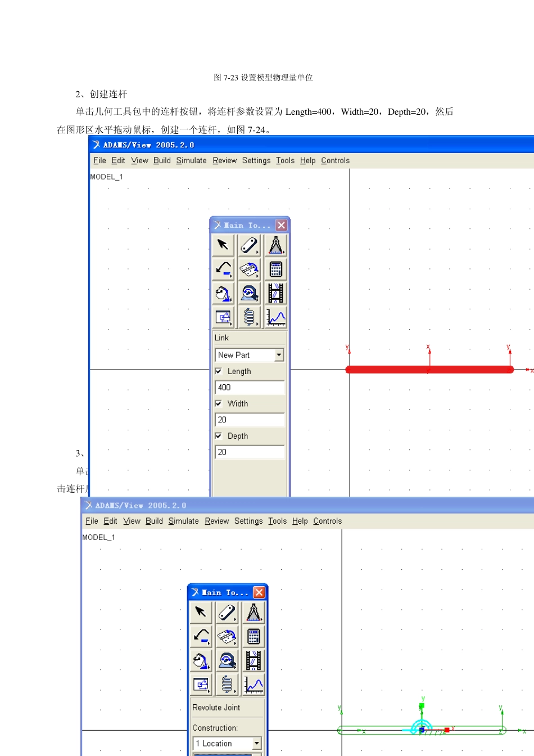Select the paint bucket tool in Revolute Joint toolbox

(201, 660)
